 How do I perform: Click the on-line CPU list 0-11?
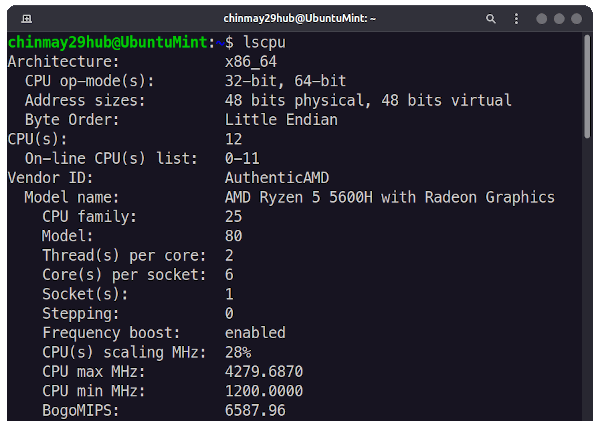click(x=242, y=159)
